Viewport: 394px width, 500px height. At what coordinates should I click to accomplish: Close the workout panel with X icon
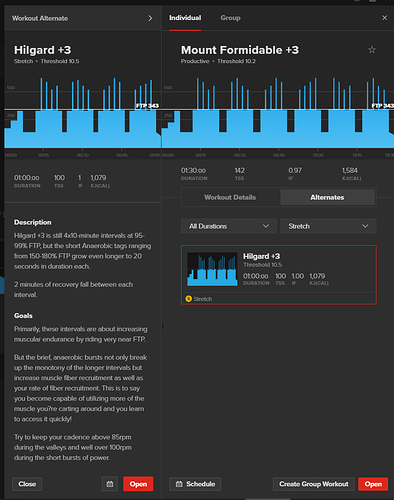pyautogui.click(x=384, y=18)
